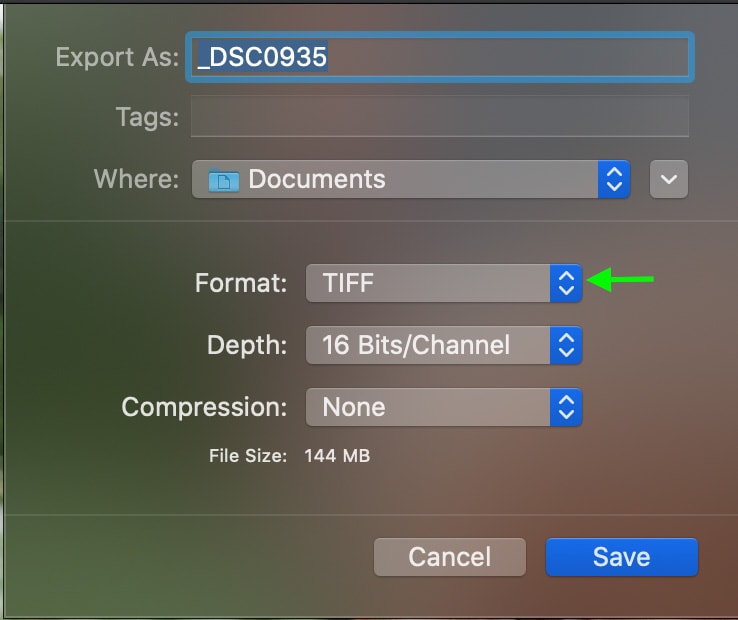Click the Documents folder icon

(224, 180)
